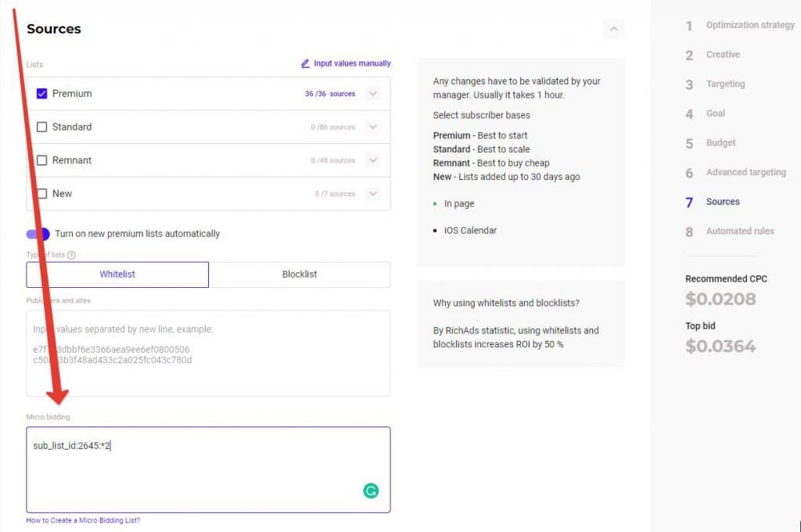This screenshot has width=801, height=532.
Task: Expand the Remnant sources dropdown arrow
Action: [x=372, y=160]
